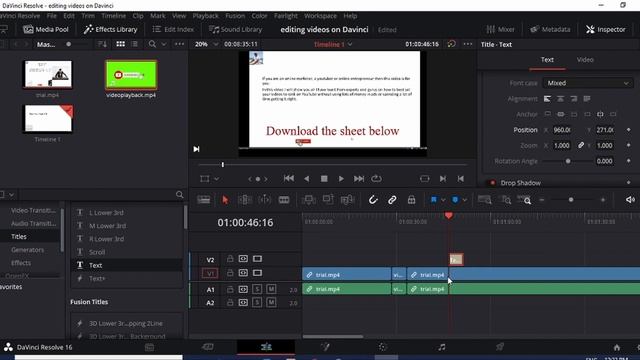640x360 pixels.
Task: Open the Fusion menu
Action: [x=235, y=16]
